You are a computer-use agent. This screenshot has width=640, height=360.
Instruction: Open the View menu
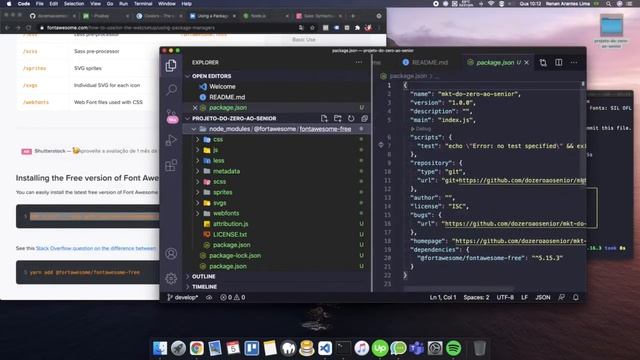click(96, 4)
